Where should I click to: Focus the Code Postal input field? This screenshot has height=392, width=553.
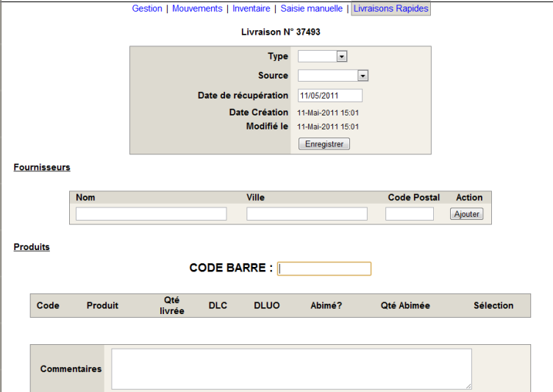click(410, 214)
